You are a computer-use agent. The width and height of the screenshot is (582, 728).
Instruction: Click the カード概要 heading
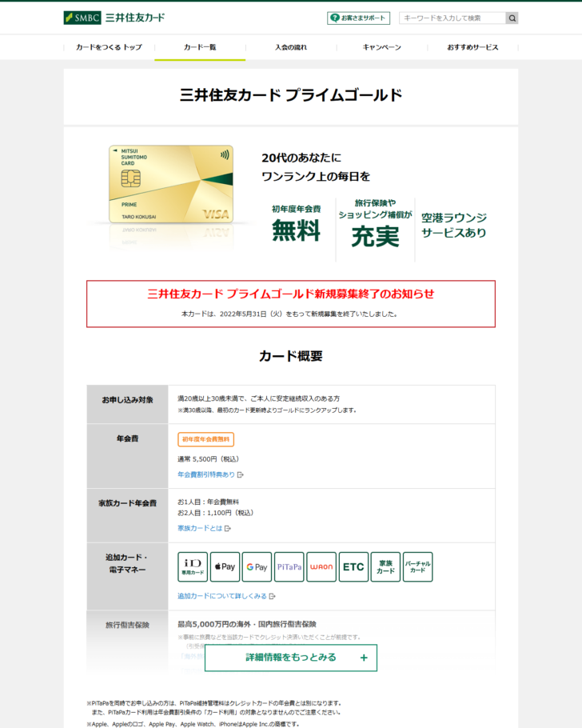click(x=291, y=356)
